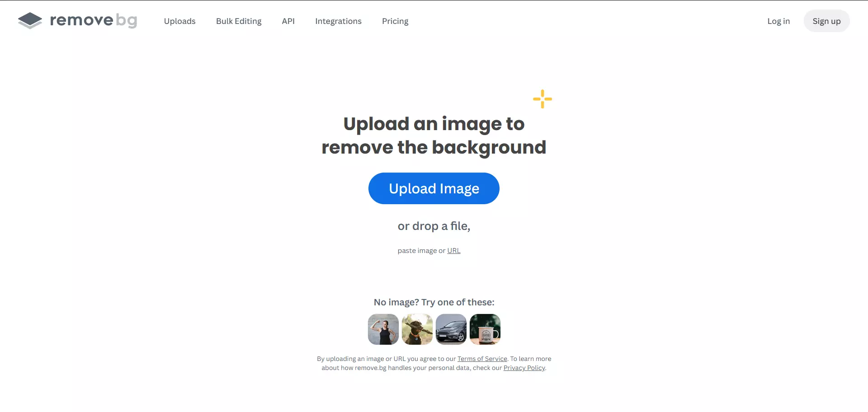Pick the coffee mug sample image
868x412 pixels.
(x=485, y=329)
